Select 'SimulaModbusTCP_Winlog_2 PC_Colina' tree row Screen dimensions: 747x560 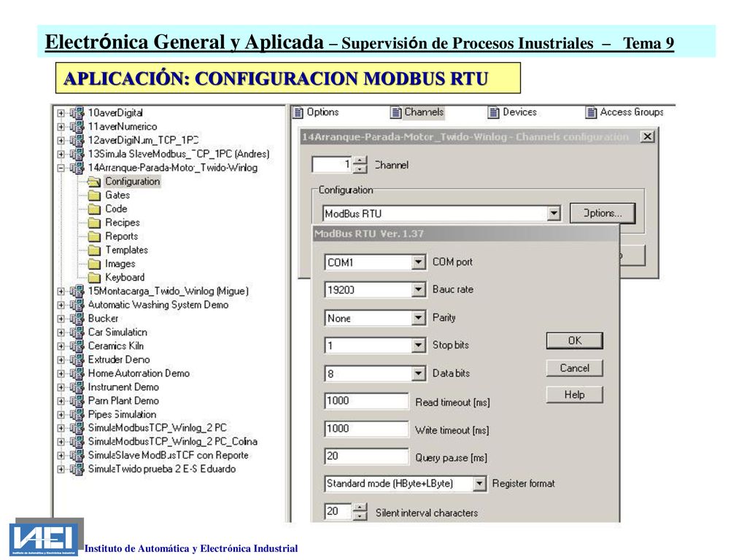tap(172, 442)
